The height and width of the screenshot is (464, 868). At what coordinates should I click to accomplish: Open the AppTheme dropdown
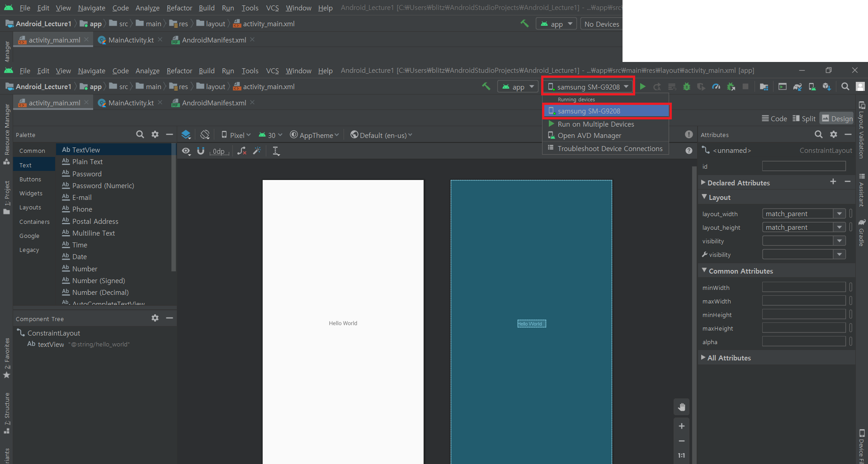click(x=314, y=135)
